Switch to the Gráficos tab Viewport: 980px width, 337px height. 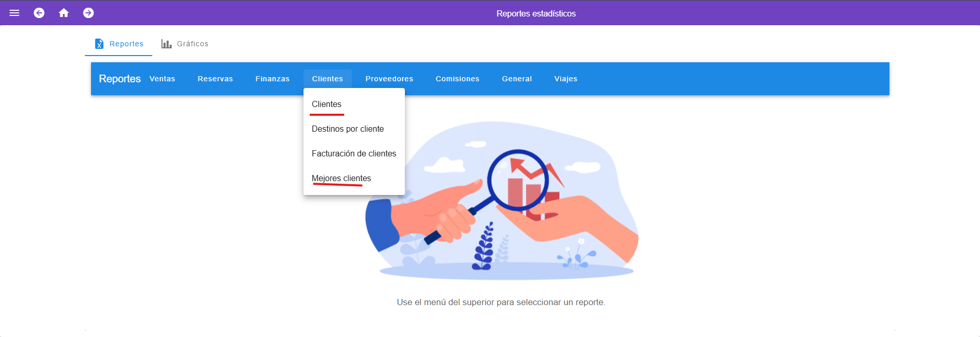[192, 44]
